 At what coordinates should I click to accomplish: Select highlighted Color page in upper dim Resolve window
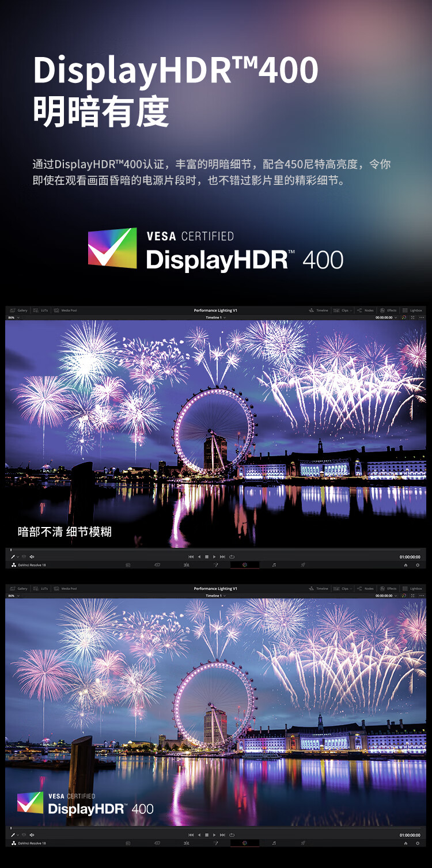pyautogui.click(x=245, y=565)
